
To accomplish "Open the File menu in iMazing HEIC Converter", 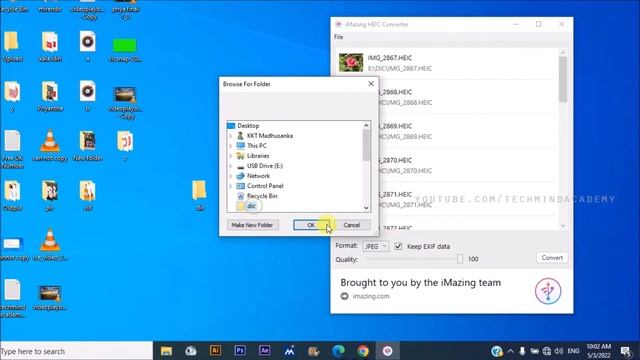I will pyautogui.click(x=338, y=37).
